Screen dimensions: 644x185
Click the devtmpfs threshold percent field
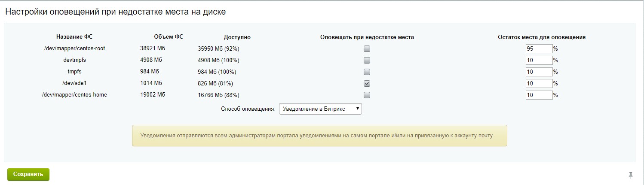tap(539, 60)
